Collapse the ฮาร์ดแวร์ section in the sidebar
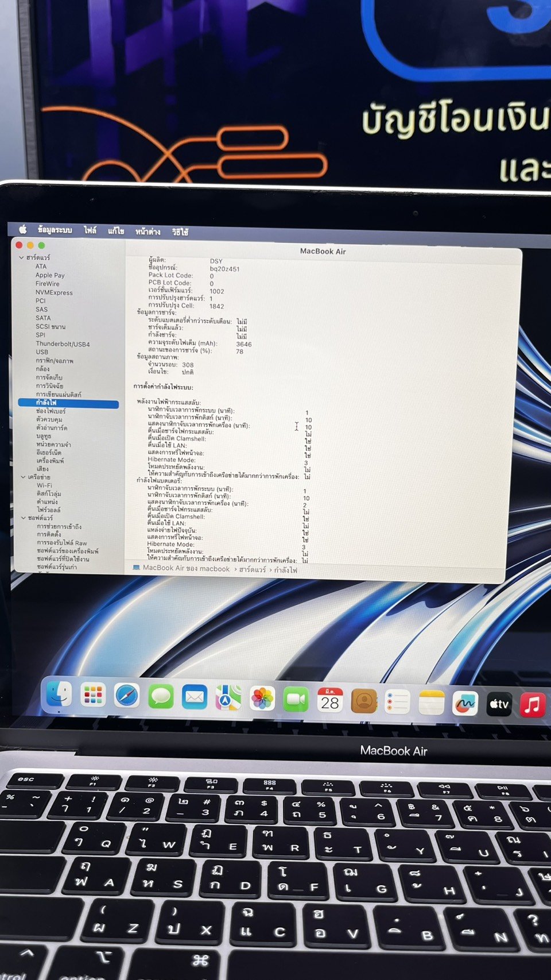 pyautogui.click(x=22, y=258)
